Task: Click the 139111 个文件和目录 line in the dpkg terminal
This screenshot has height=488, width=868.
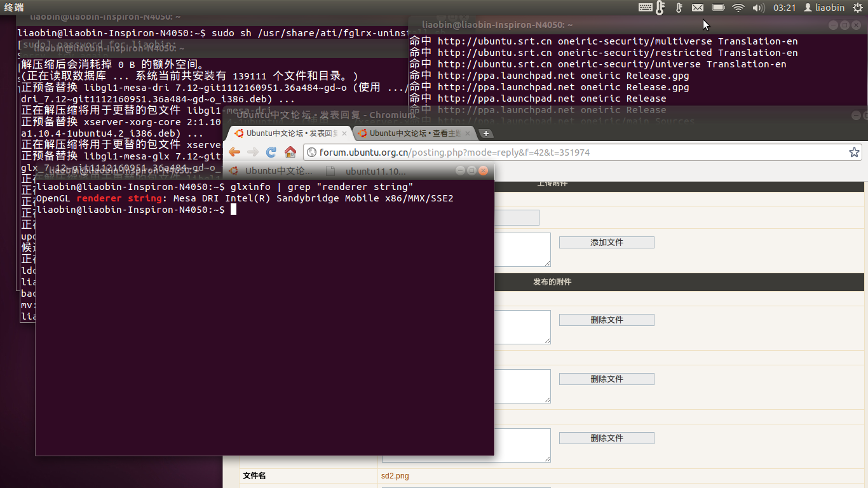Action: click(189, 76)
